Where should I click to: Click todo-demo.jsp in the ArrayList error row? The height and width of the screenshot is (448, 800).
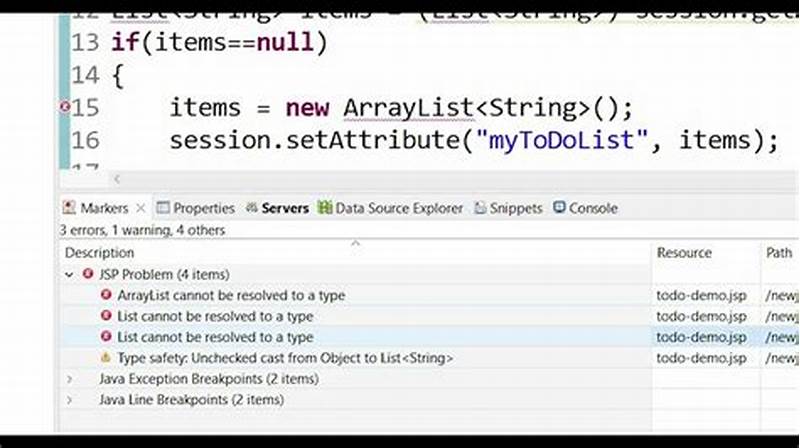(701, 295)
